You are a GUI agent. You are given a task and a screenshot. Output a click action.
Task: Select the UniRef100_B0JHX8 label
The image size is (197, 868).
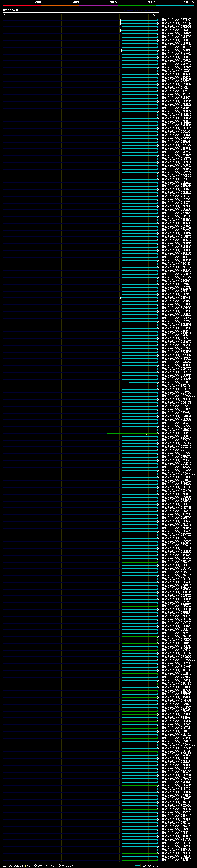pyautogui.click(x=177, y=796)
